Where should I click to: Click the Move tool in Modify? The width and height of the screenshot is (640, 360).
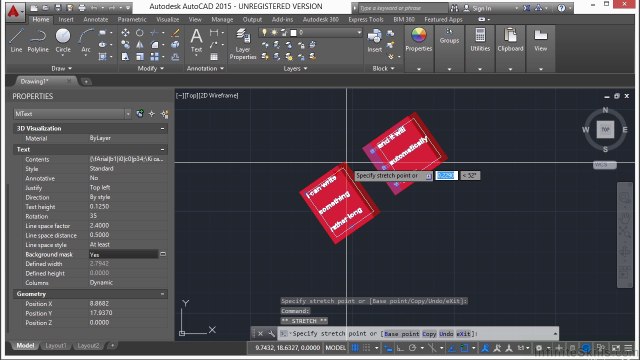(x=125, y=33)
